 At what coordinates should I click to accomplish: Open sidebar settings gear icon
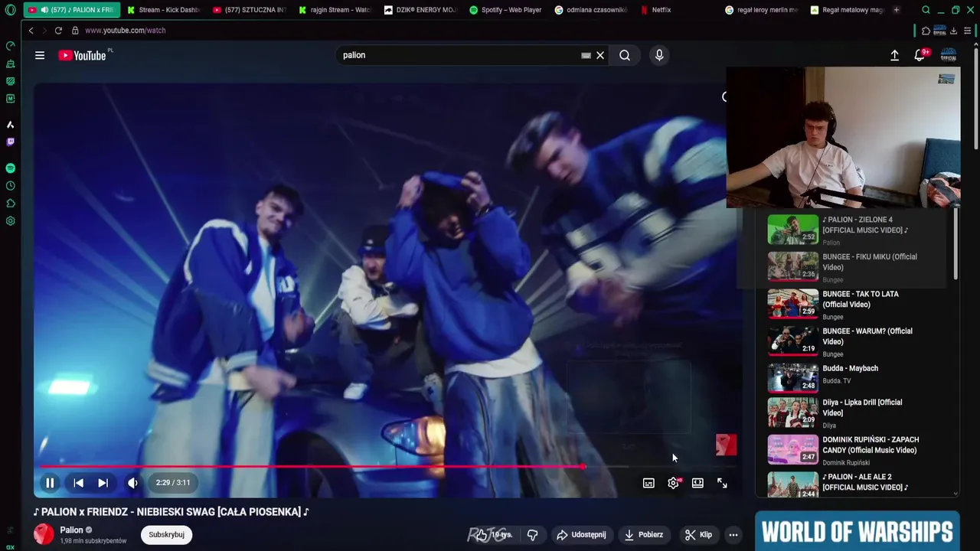pyautogui.click(x=10, y=221)
